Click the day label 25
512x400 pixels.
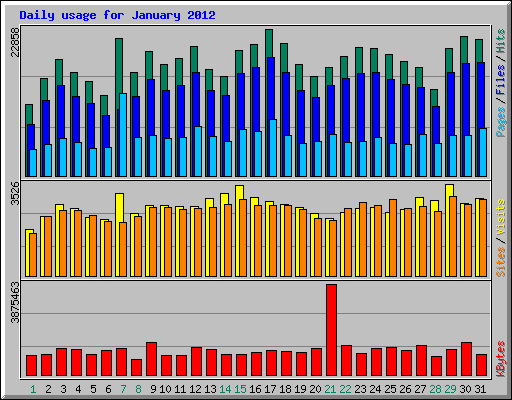390,389
